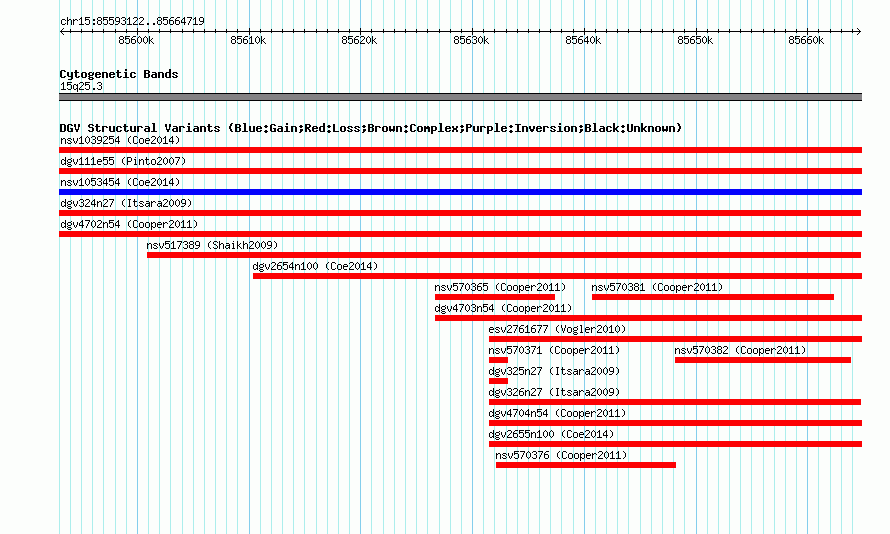
Task: Select the nsv570365 (Cooper2011) variant label
Action: click(501, 287)
